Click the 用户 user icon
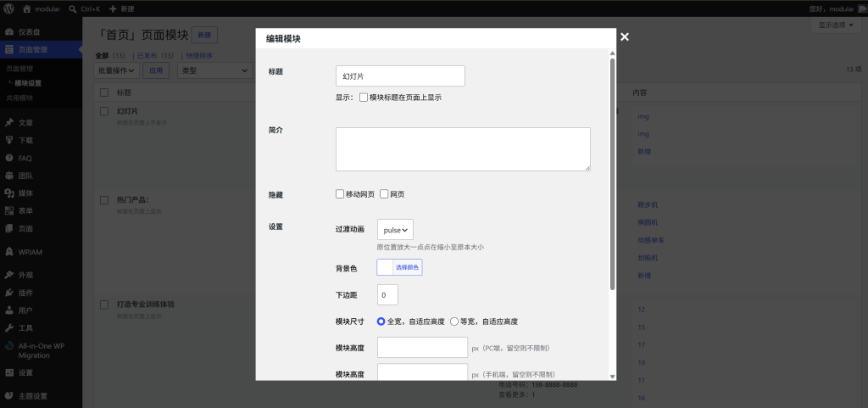The image size is (868, 408). [x=8, y=310]
